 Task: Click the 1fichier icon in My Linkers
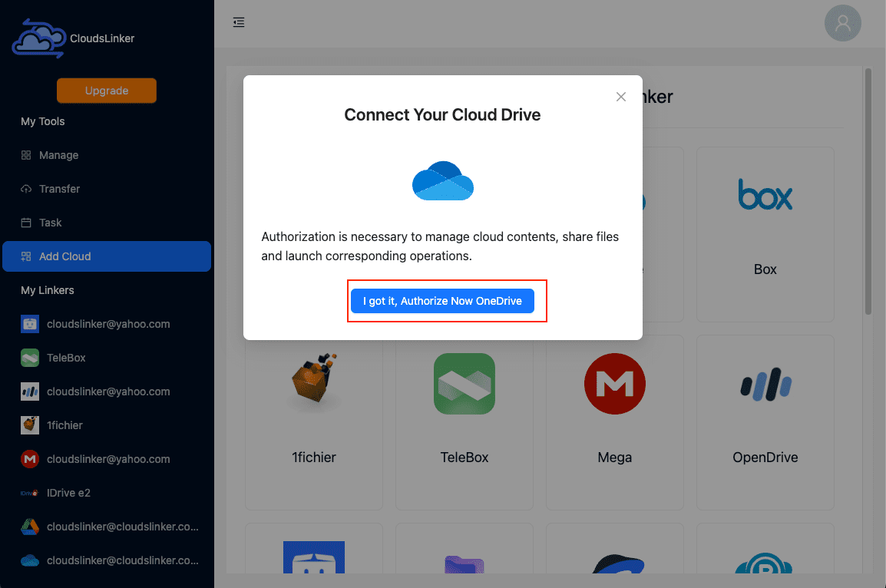[x=30, y=425]
